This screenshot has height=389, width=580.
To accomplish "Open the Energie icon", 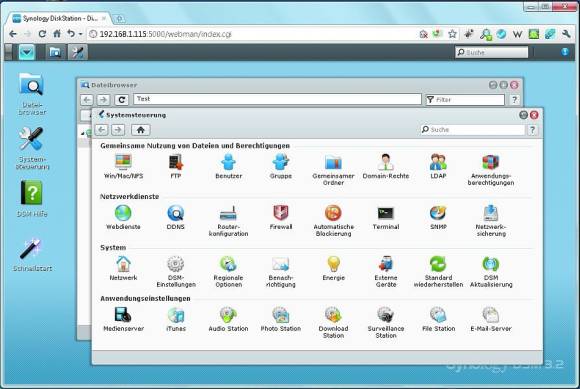I will (x=333, y=268).
